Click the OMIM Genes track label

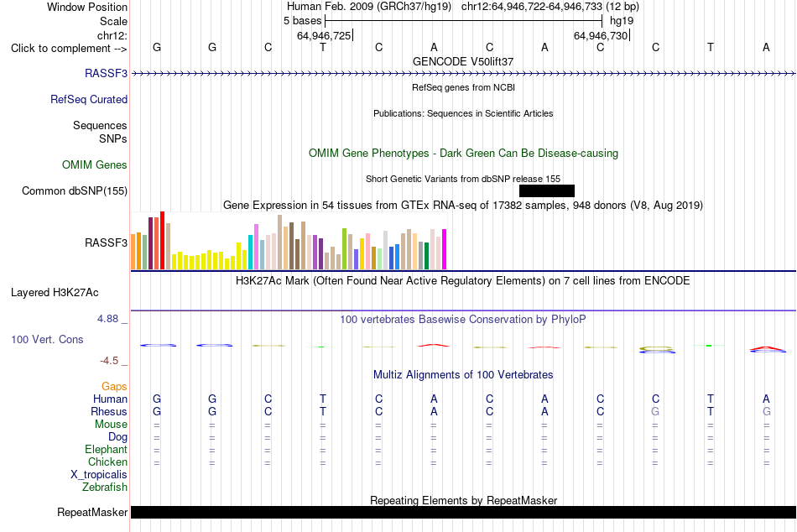click(94, 164)
